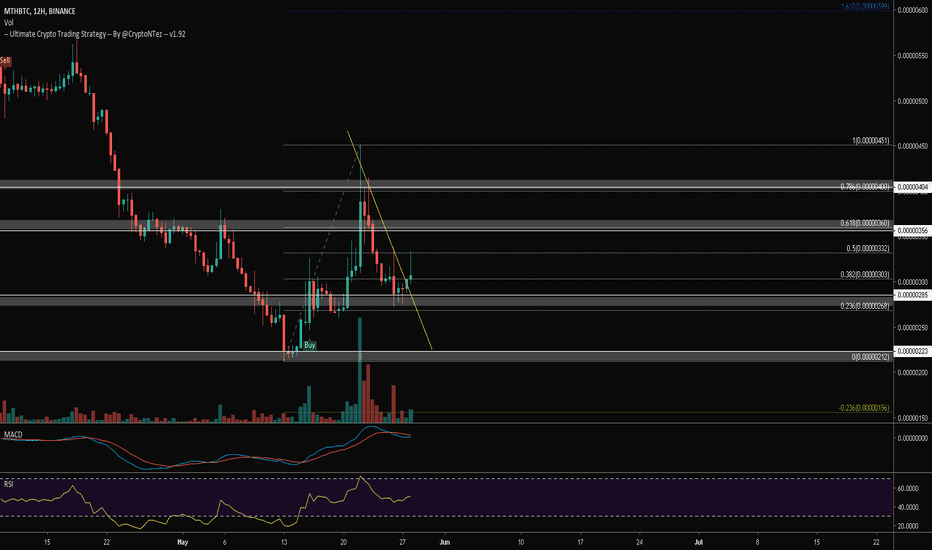
Task: Click the 17 date on time axis
Action: [x=580, y=542]
